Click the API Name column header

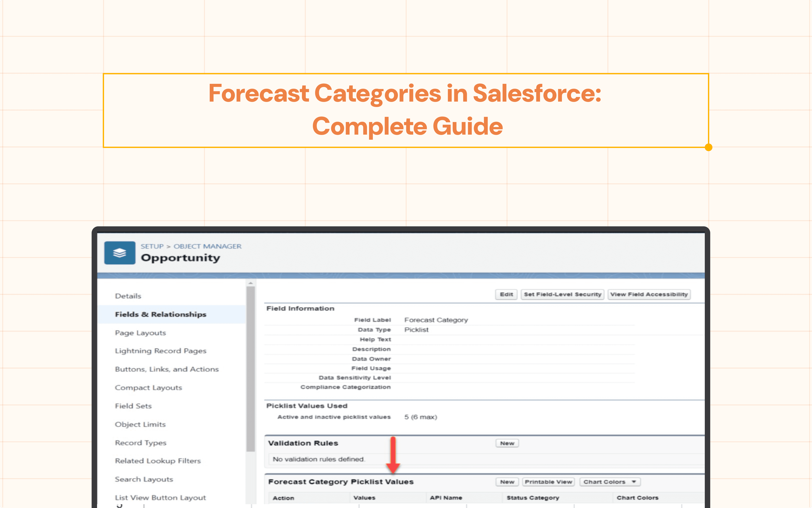point(446,498)
